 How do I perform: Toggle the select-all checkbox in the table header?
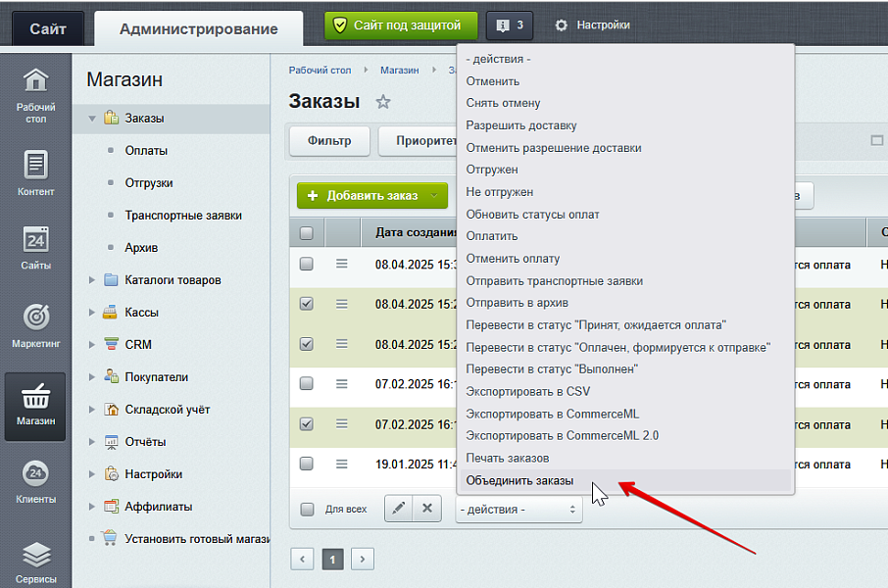point(307,231)
